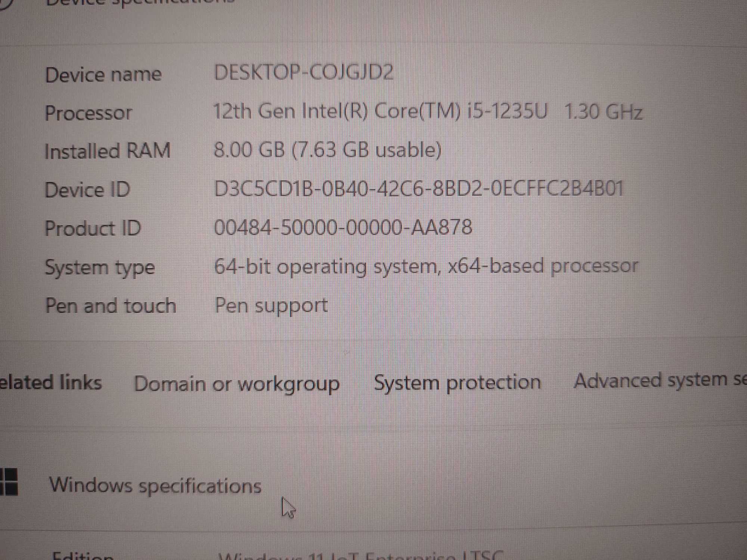Screen dimensions: 747x560
Task: Click the Product ID label
Action: coord(93,228)
